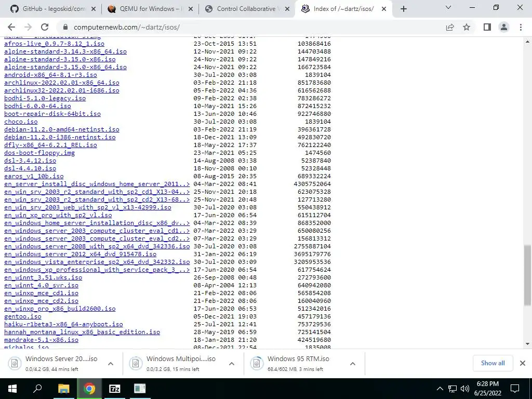Image resolution: width=532 pixels, height=399 pixels.
Task: Open network status tray icon
Action: [453, 389]
